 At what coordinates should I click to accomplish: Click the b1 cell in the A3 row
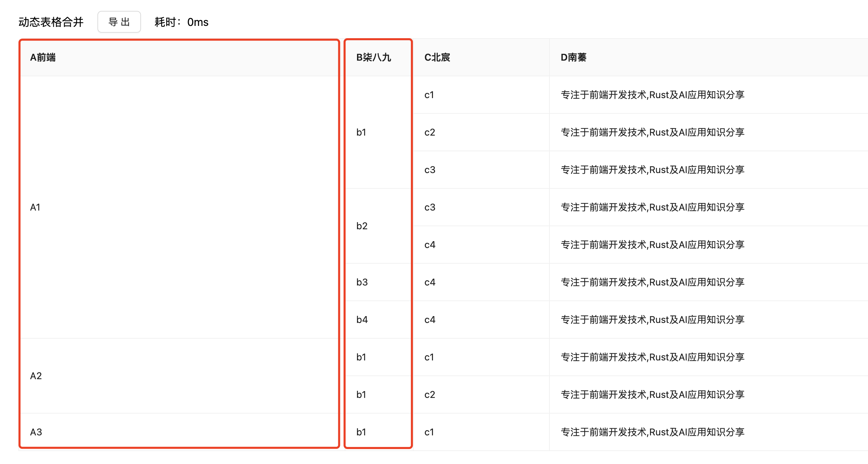click(361, 432)
